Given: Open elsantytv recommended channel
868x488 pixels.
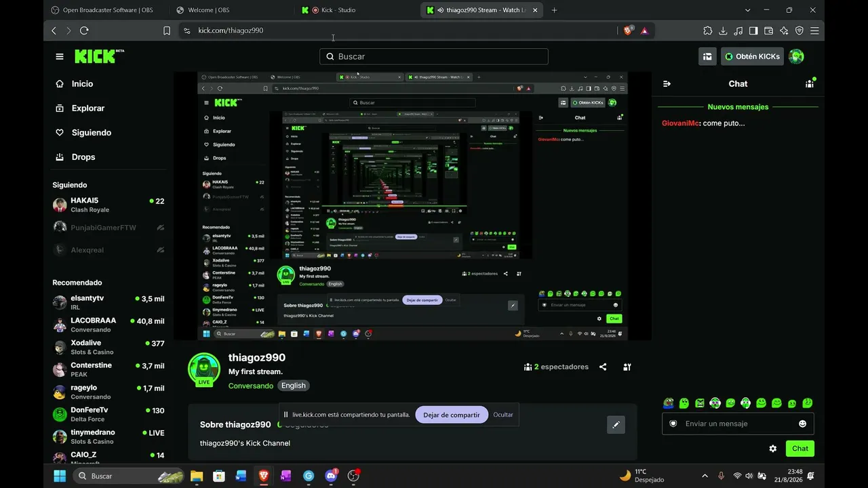Looking at the screenshot, I should point(108,302).
